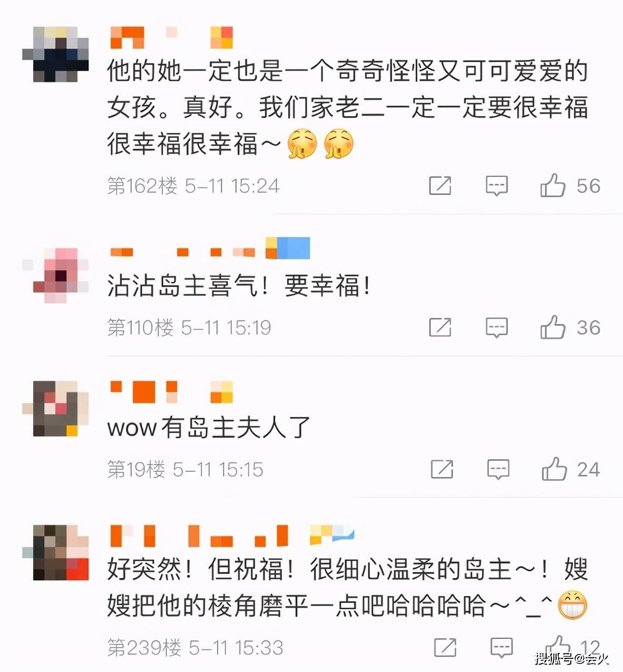Open username above wow有岛主夫人了 comment
623x672 pixels.
[x=171, y=391]
